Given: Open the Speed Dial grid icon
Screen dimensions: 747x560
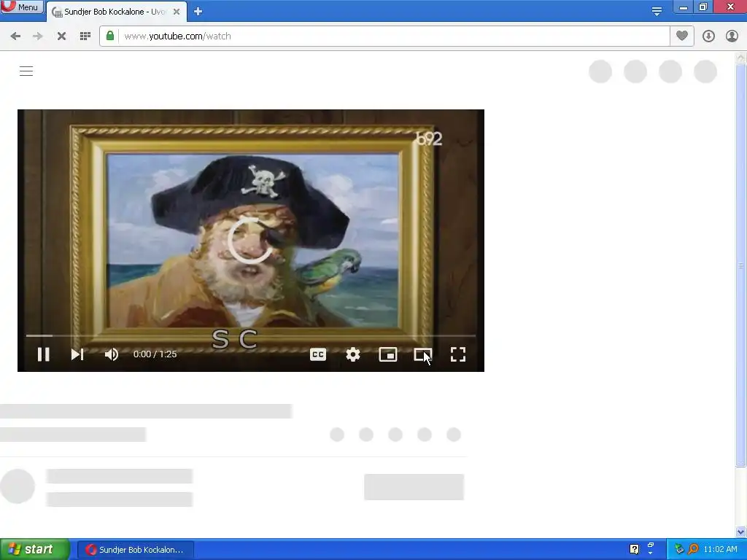Looking at the screenshot, I should click(x=85, y=36).
